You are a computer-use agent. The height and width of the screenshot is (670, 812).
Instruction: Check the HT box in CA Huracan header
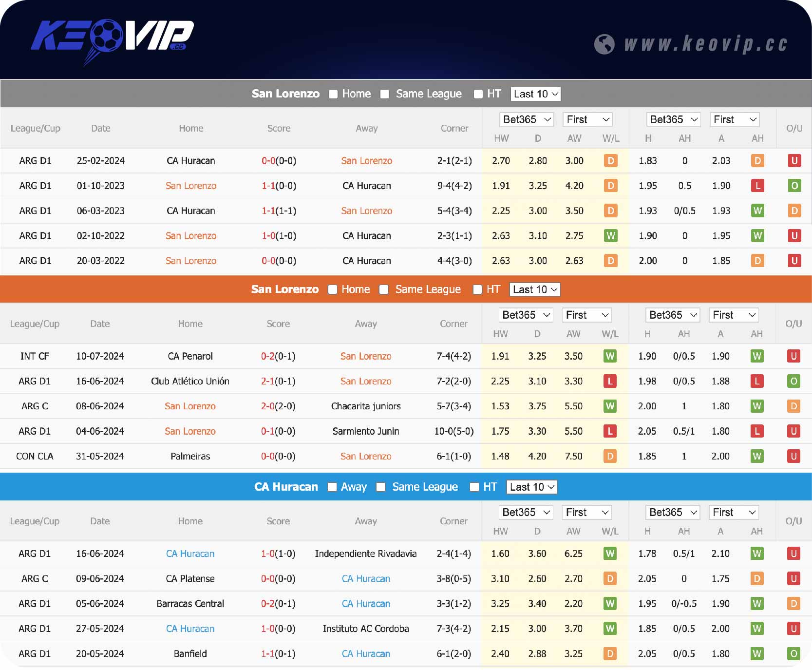(x=474, y=487)
